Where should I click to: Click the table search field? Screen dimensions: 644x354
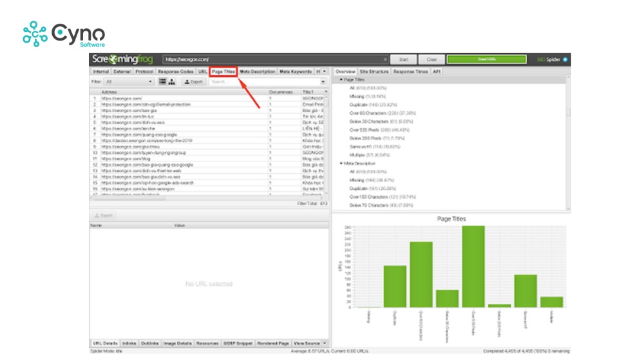point(264,82)
